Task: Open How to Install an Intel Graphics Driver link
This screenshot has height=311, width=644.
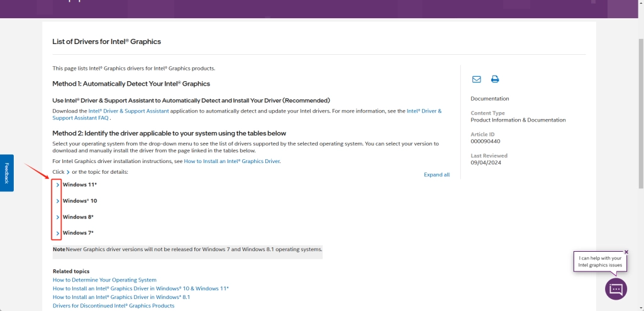Action: [x=231, y=161]
